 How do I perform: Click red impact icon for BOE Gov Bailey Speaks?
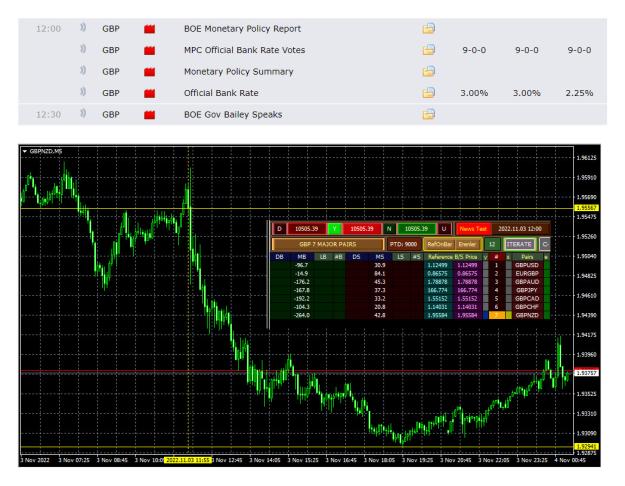(149, 115)
